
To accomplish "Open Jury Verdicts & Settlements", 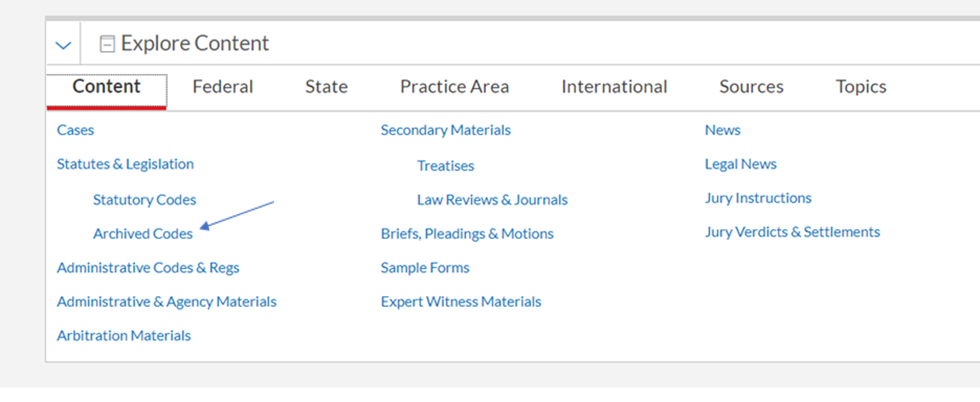I will pyautogui.click(x=792, y=231).
